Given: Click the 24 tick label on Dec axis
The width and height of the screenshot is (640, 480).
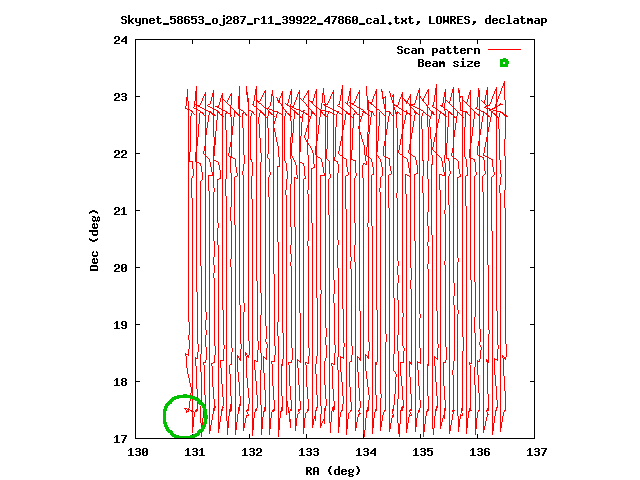Looking at the screenshot, I should coord(121,40).
